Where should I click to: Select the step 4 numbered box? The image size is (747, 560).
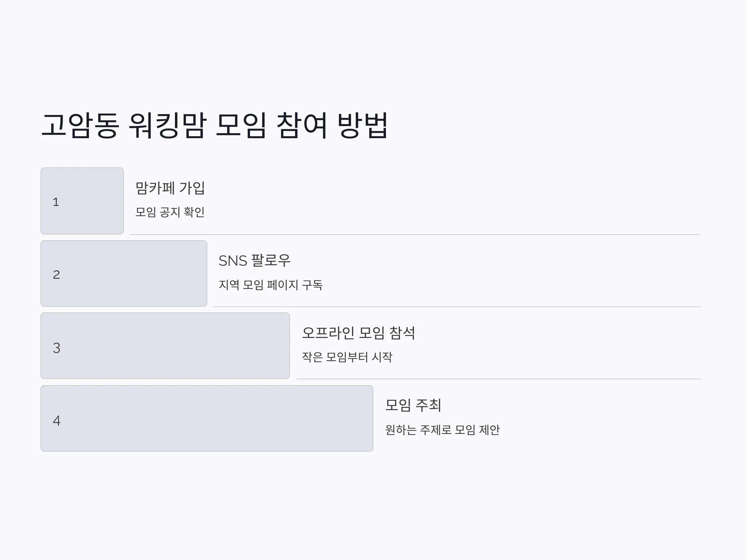[207, 418]
